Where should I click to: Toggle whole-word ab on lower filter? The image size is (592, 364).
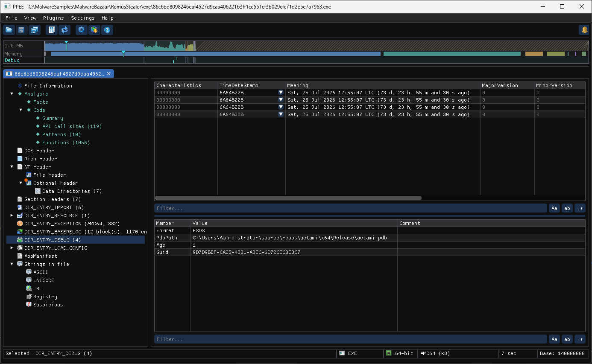click(567, 339)
